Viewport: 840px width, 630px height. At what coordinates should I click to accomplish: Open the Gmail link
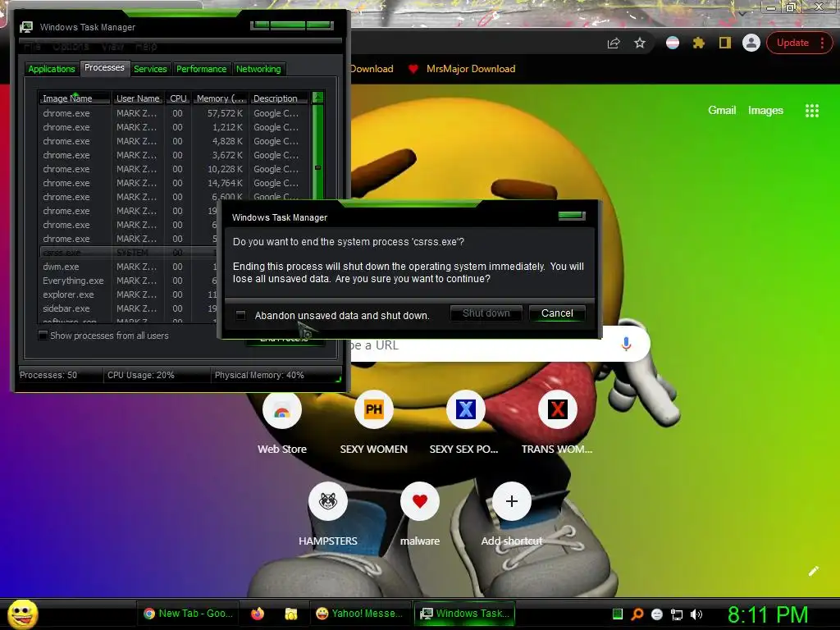(722, 111)
